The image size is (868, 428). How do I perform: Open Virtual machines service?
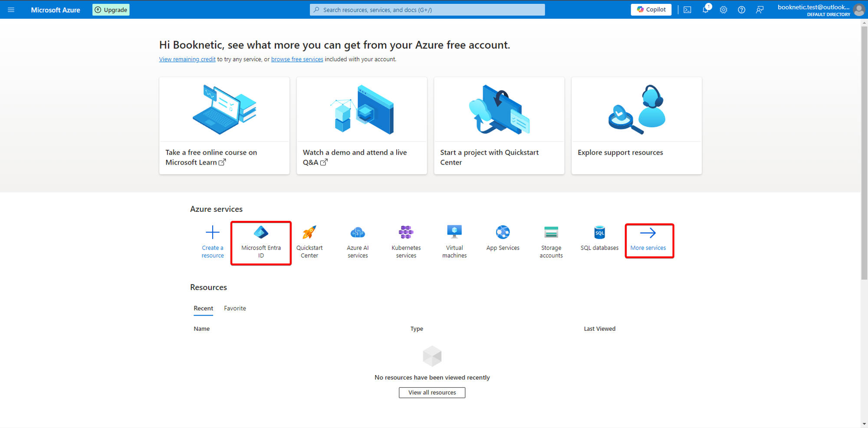tap(454, 242)
